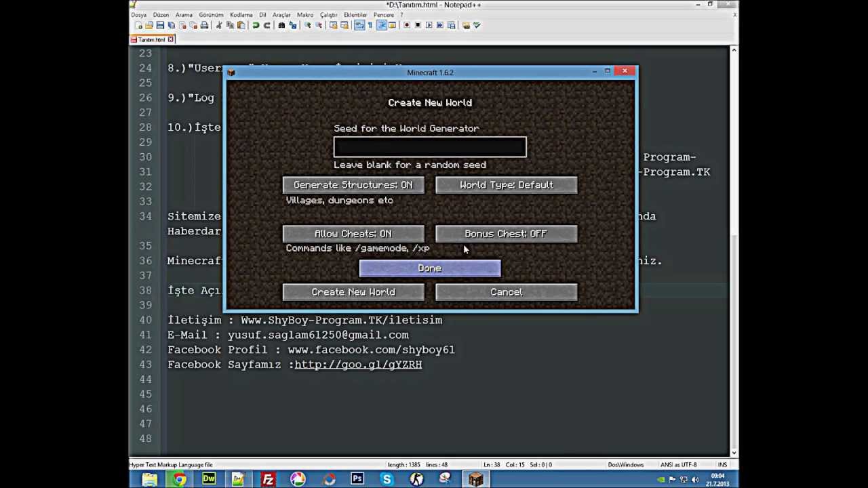Viewport: 868px width, 488px height.
Task: Click the Cancel button in Minecraft
Action: [507, 292]
